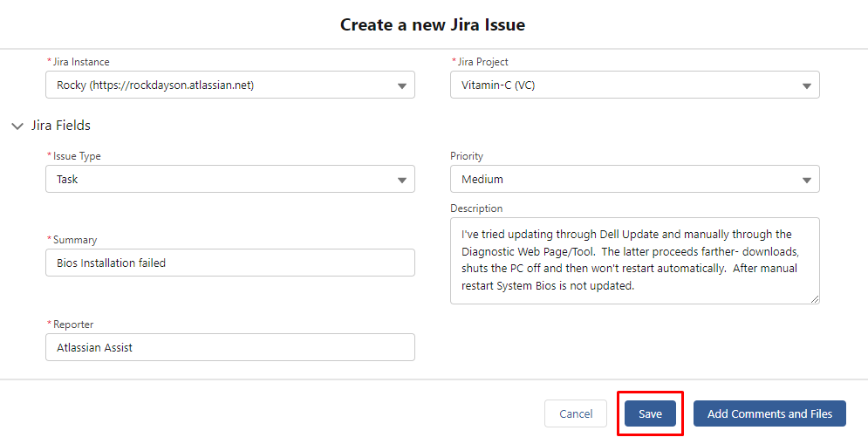The width and height of the screenshot is (868, 444).
Task: Click into the Description text area
Action: click(635, 261)
